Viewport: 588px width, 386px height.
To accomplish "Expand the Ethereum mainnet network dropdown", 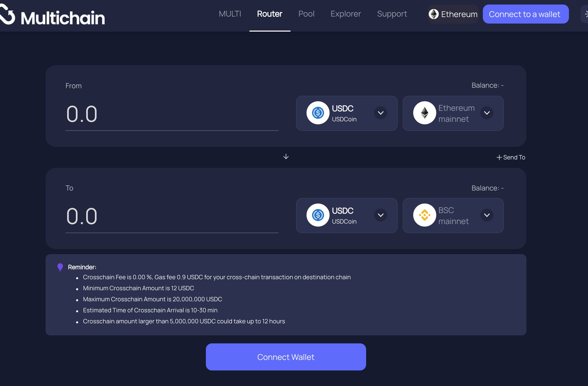I will tap(487, 113).
